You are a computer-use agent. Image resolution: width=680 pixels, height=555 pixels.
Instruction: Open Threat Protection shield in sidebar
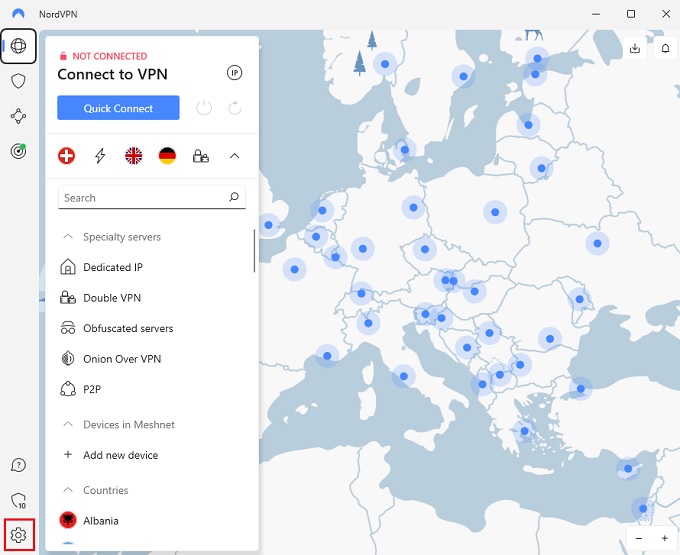[18, 81]
